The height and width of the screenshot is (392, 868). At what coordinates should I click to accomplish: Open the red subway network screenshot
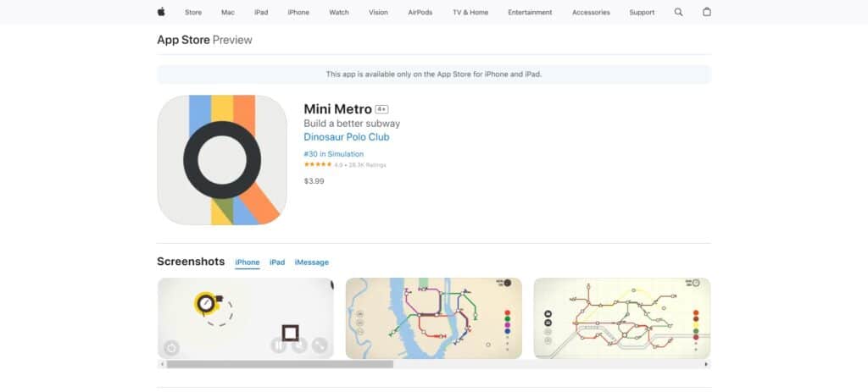pyautogui.click(x=621, y=317)
